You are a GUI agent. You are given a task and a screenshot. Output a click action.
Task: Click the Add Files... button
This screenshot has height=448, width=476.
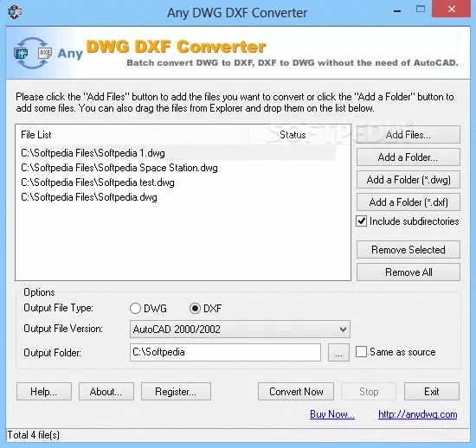408,135
